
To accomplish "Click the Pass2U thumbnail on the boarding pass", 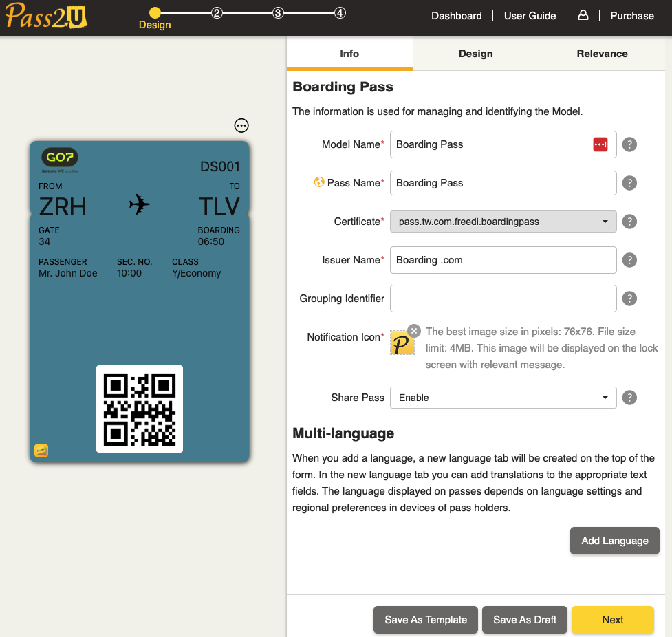I will [41, 450].
